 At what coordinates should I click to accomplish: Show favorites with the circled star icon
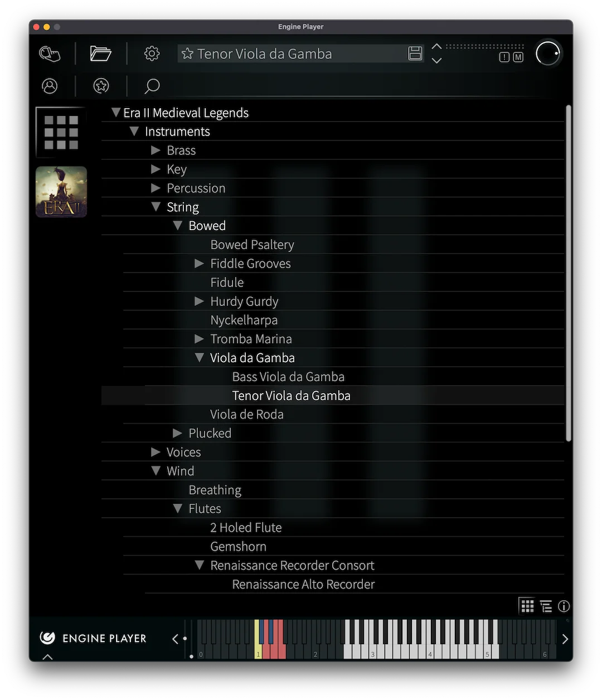(101, 86)
